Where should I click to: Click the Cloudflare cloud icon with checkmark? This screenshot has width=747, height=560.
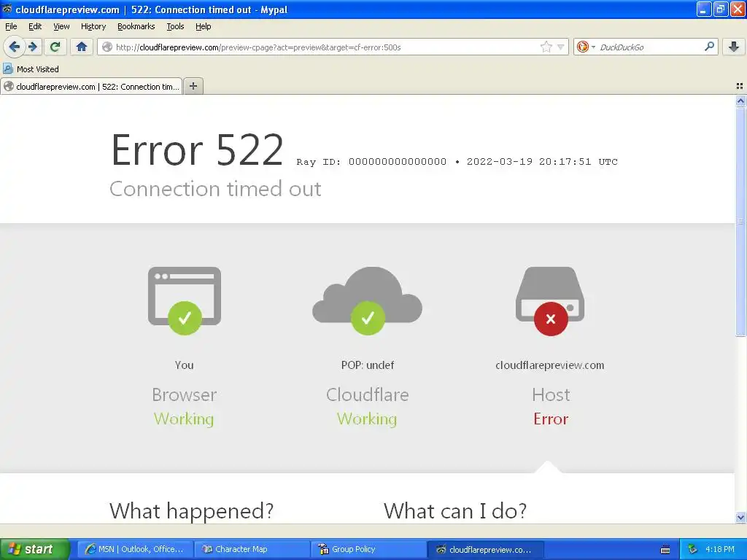367,300
